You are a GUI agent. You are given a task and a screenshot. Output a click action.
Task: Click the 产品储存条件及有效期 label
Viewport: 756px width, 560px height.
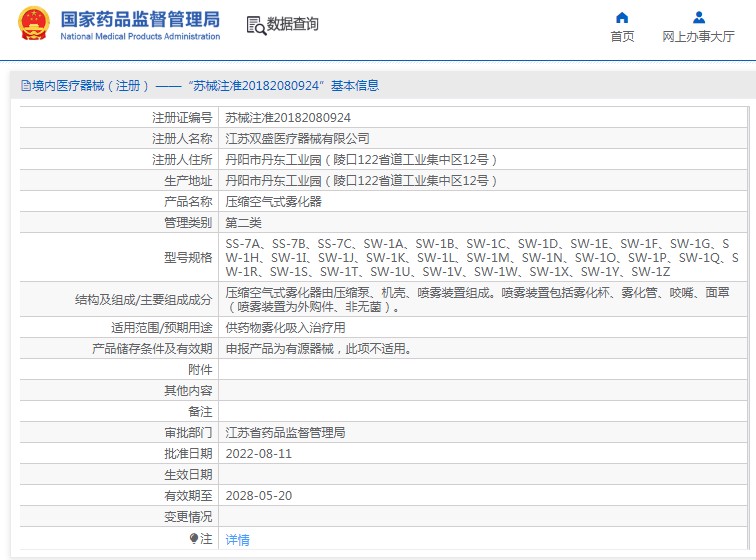(x=152, y=349)
